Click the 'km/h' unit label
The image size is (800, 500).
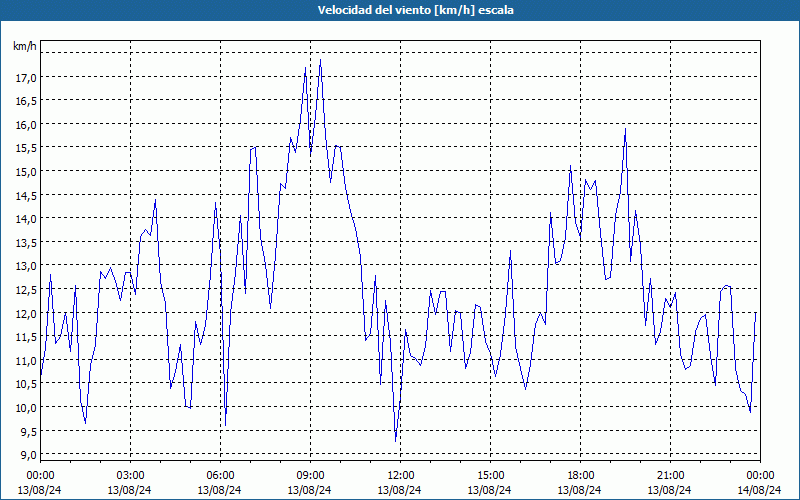[x=25, y=46]
